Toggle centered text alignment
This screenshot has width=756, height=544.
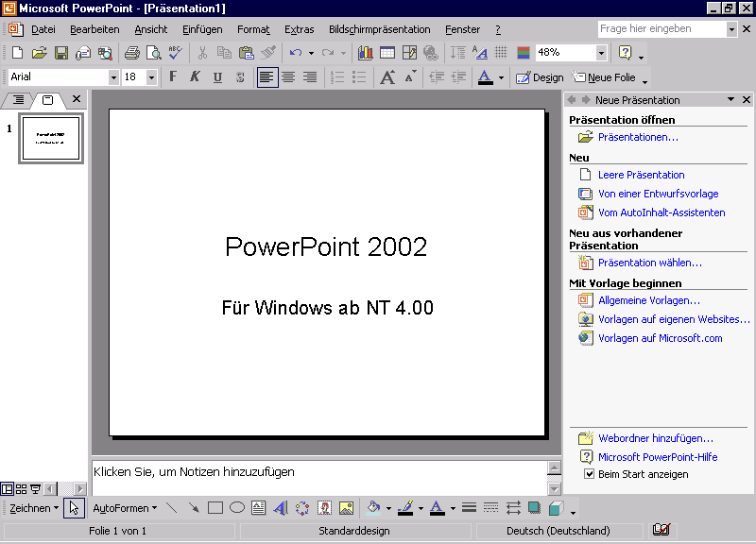point(288,77)
